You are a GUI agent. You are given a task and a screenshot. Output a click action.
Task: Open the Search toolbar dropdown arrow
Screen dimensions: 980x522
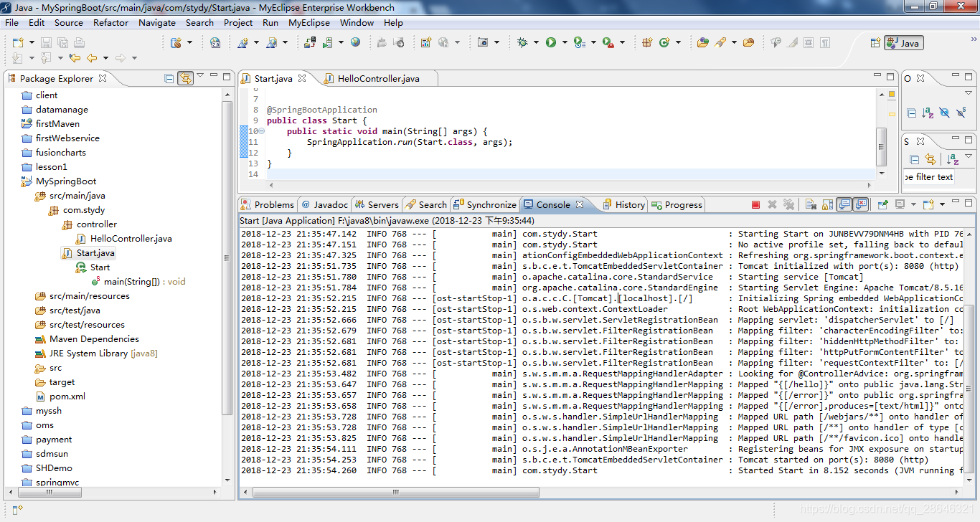[734, 42]
